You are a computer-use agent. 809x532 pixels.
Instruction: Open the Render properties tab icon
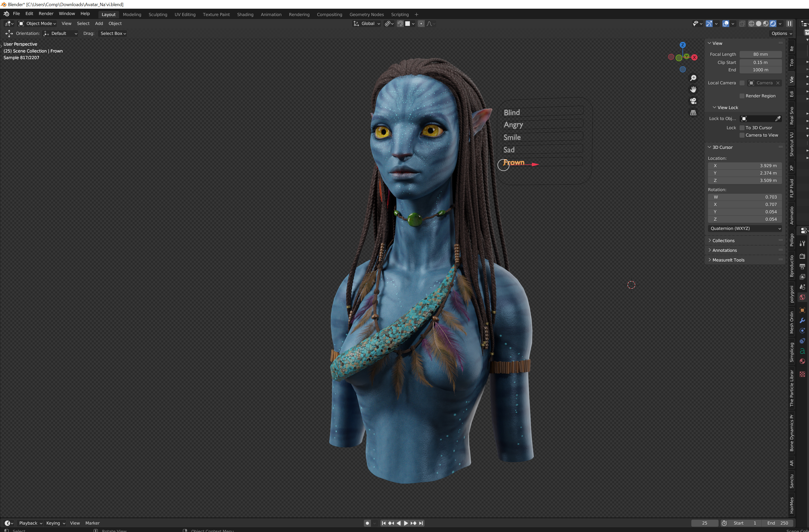802,256
